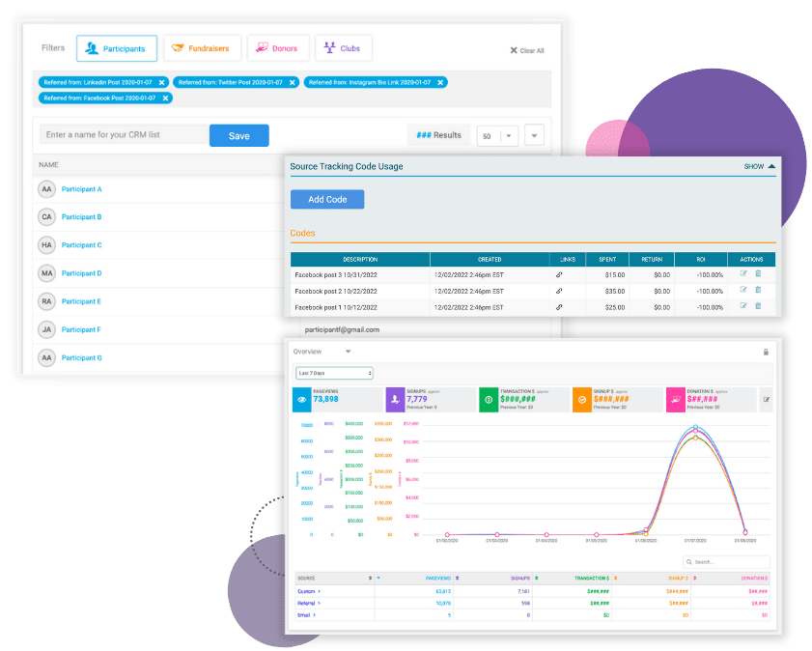Delete the Facebook post 1 tracking code
This screenshot has width=812, height=651.
(x=758, y=305)
